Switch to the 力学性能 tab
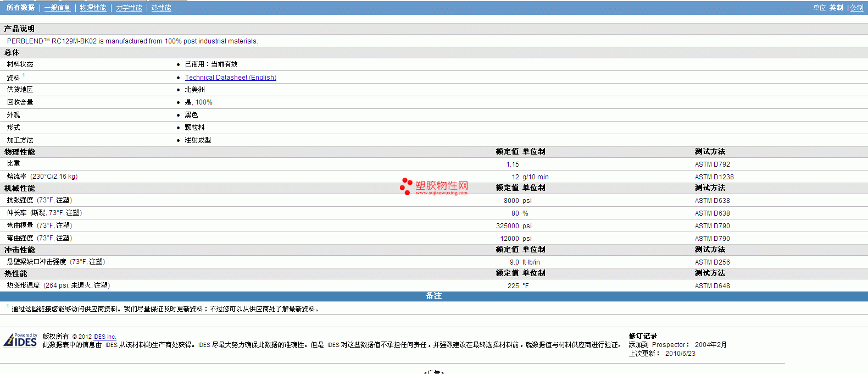 (x=129, y=8)
